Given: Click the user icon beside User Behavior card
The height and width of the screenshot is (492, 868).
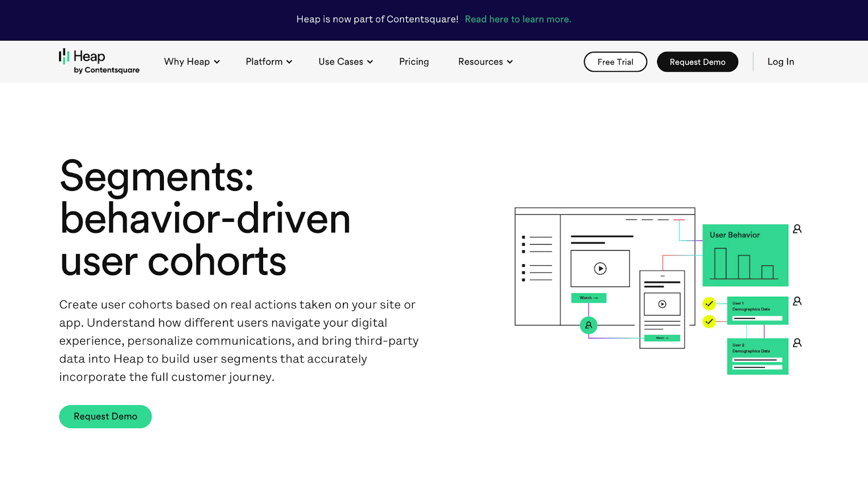Looking at the screenshot, I should click(x=797, y=229).
